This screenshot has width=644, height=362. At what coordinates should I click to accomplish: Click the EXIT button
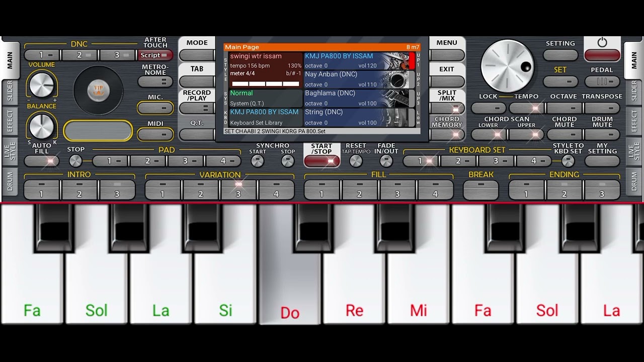click(x=447, y=81)
